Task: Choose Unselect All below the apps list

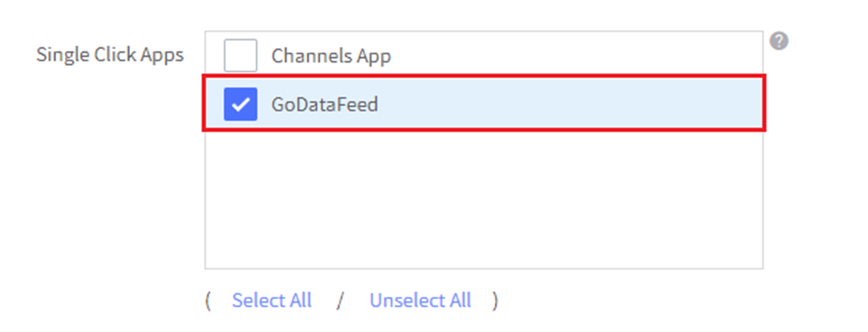Action: point(420,301)
